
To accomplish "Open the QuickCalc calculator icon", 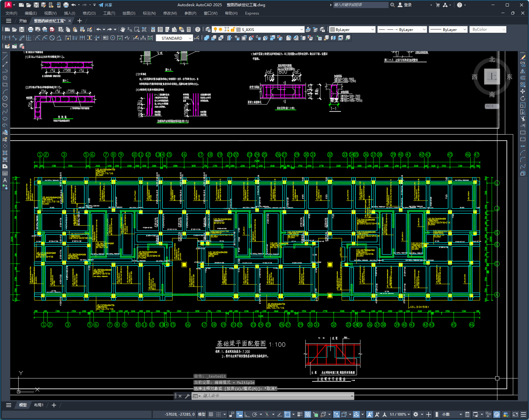I will [x=189, y=29].
